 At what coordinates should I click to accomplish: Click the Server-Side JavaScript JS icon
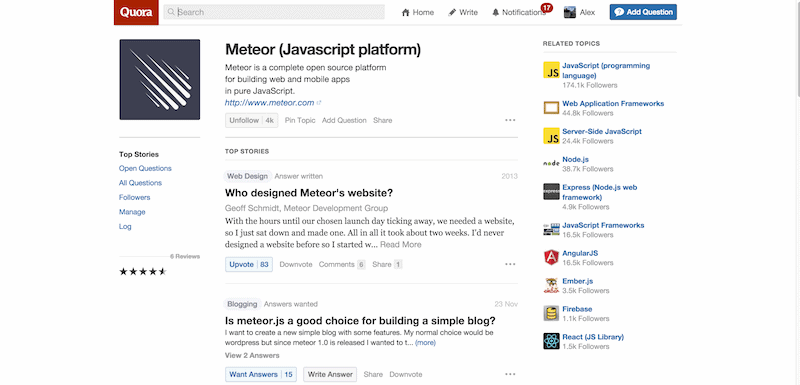(552, 136)
